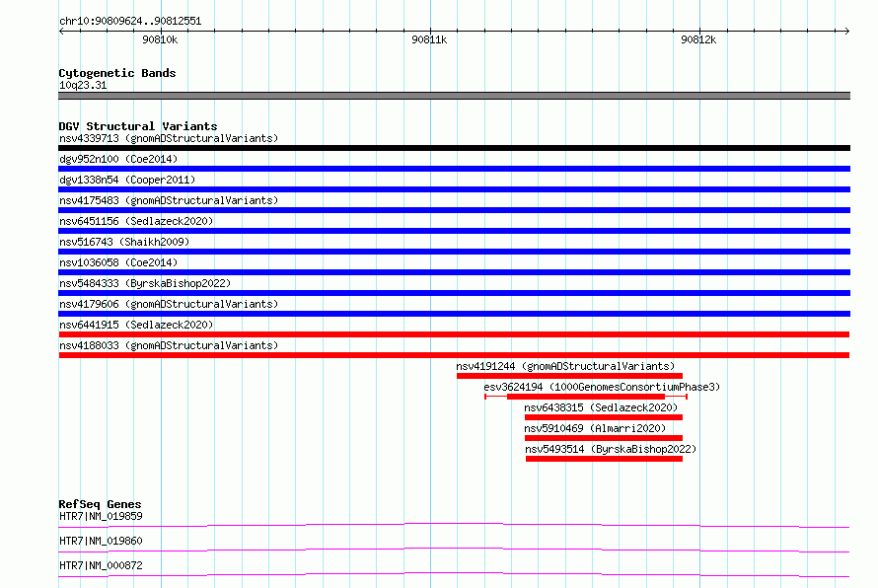Click the blue bar under nsv4179606
The image size is (878, 588).
454,314
